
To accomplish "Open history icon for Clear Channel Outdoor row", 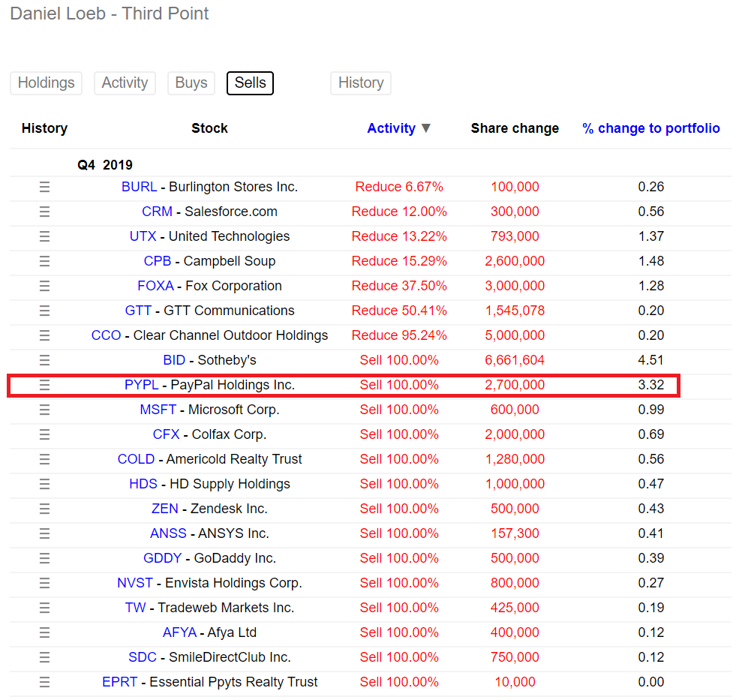I will pyautogui.click(x=44, y=335).
